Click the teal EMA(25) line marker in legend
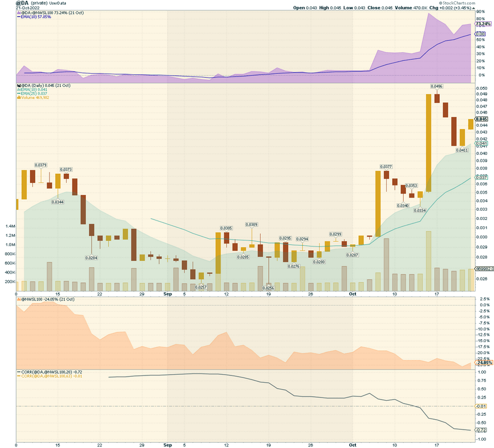 tap(19, 93)
